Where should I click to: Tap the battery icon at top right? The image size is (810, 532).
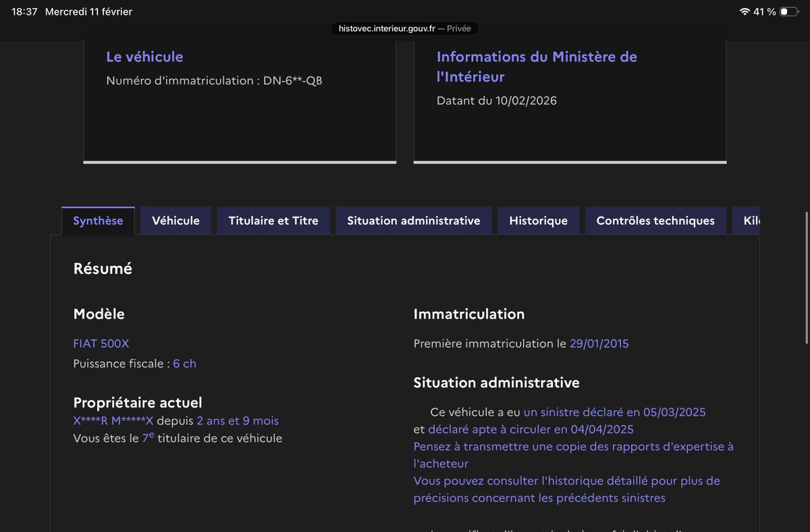pos(788,12)
